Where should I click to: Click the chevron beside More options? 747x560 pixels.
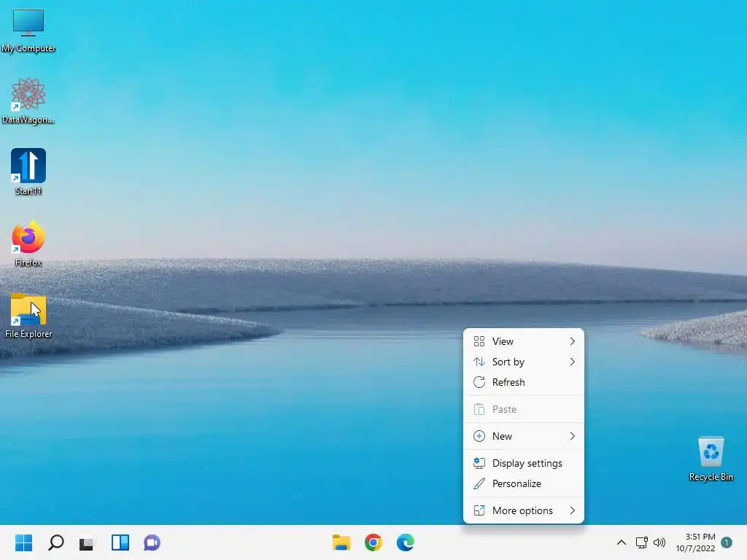click(573, 510)
